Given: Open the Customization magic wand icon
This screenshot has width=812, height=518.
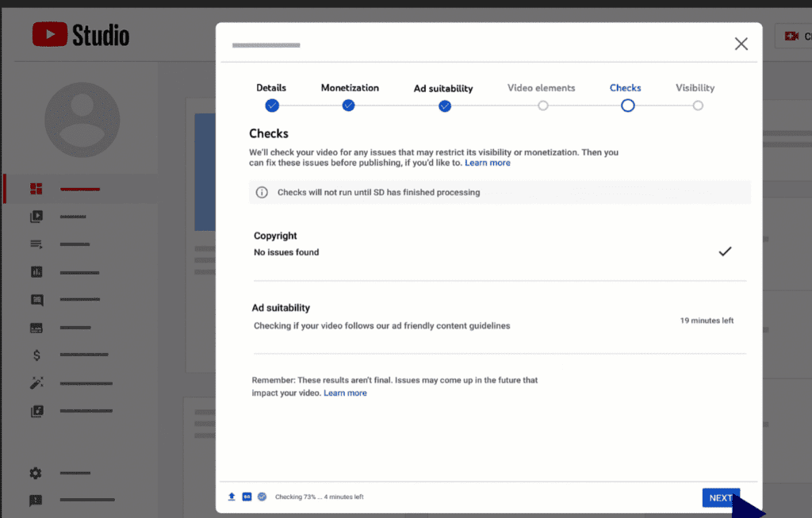Looking at the screenshot, I should point(36,383).
